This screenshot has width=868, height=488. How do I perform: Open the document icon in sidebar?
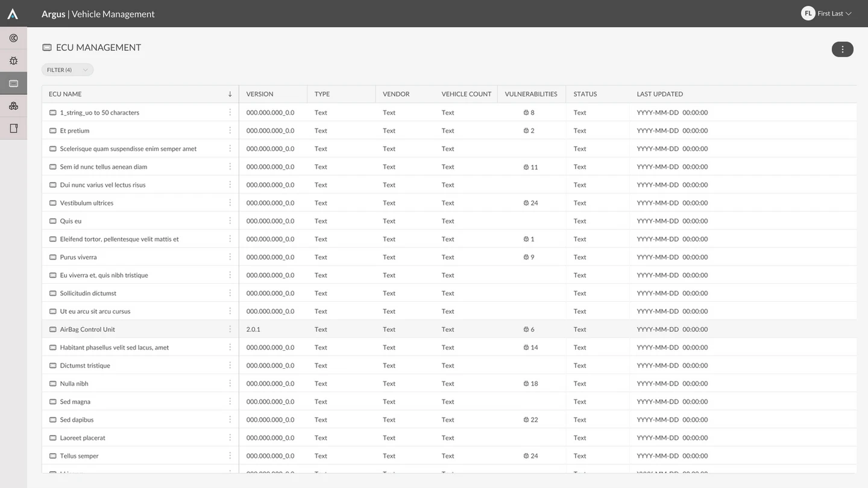click(13, 128)
